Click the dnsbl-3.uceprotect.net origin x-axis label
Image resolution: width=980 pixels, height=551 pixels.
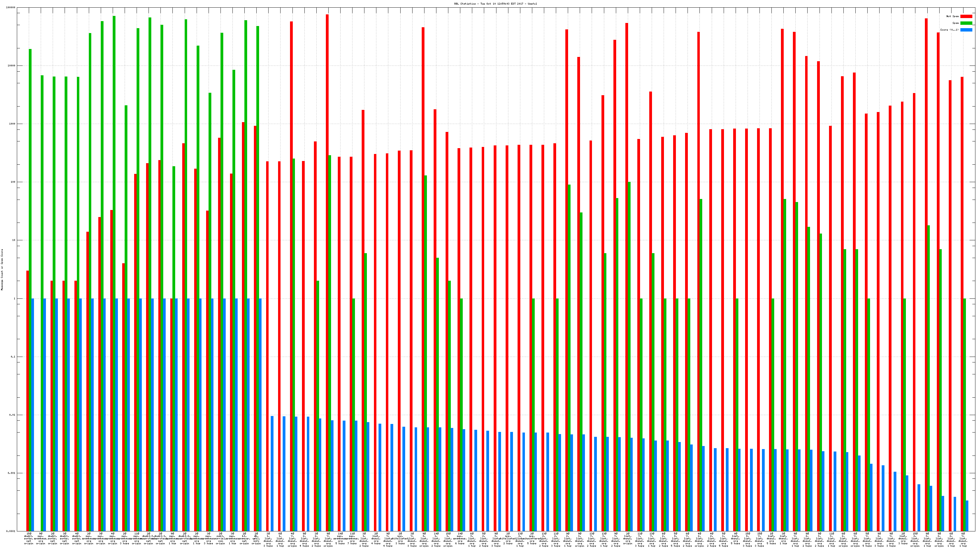[148, 539]
